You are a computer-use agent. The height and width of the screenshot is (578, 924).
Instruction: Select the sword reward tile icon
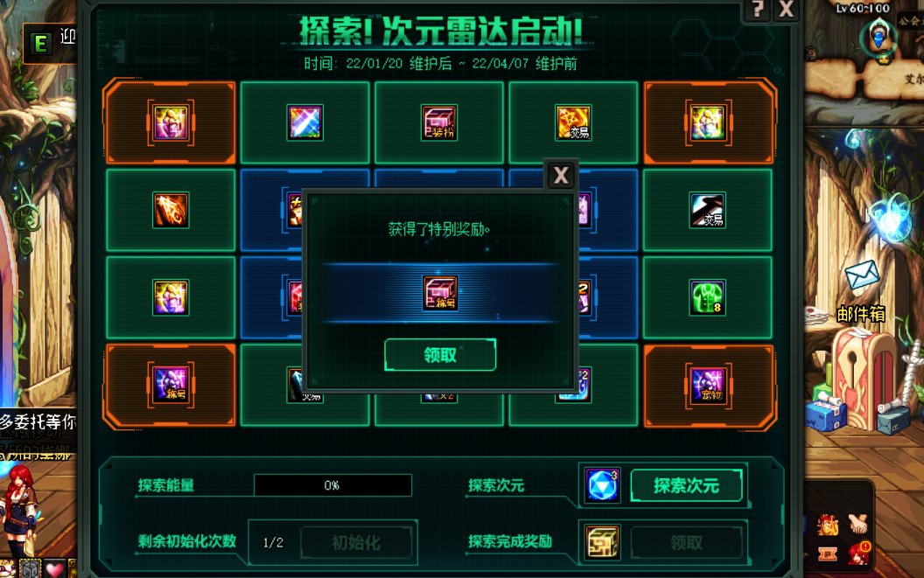click(304, 122)
